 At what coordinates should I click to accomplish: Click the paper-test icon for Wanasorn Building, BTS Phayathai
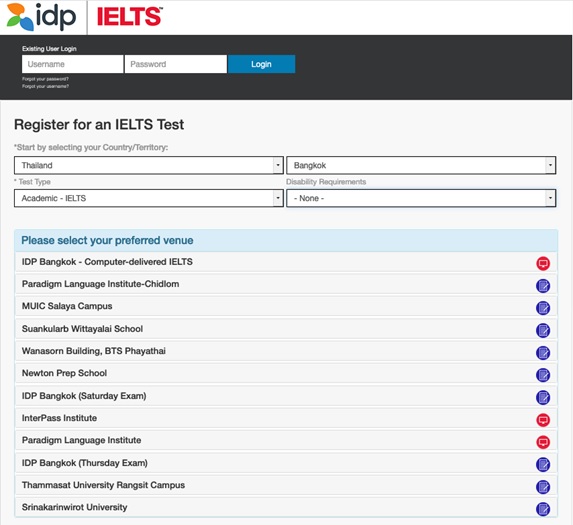click(x=543, y=353)
